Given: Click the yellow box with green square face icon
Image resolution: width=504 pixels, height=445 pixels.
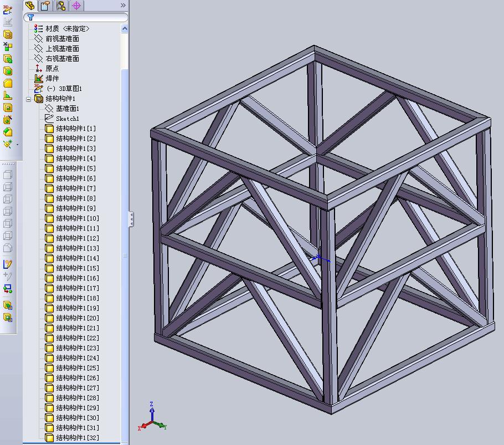Looking at the screenshot, I should click(7, 71).
